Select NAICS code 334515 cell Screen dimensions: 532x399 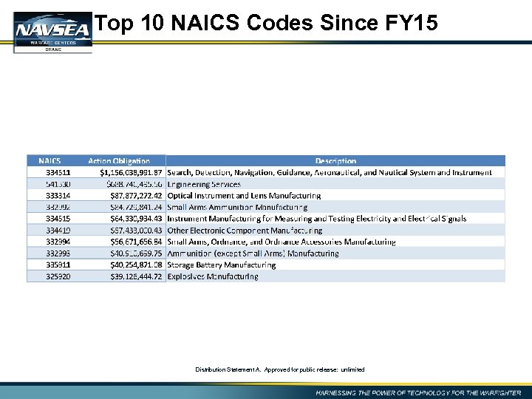tap(58, 219)
